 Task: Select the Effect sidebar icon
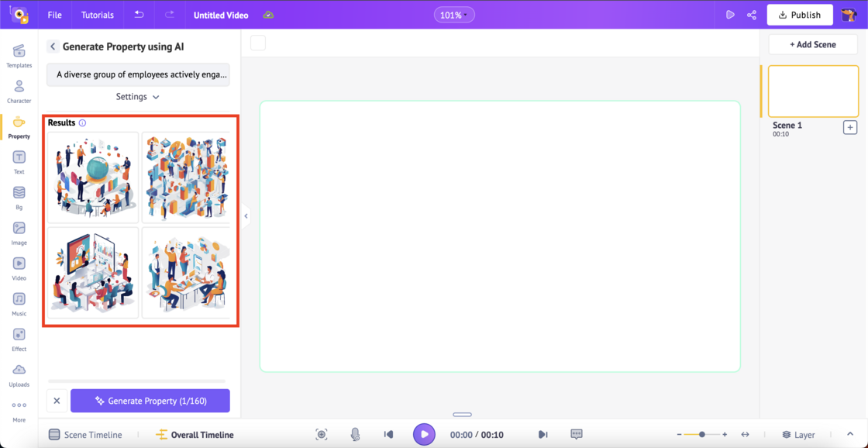pyautogui.click(x=19, y=336)
